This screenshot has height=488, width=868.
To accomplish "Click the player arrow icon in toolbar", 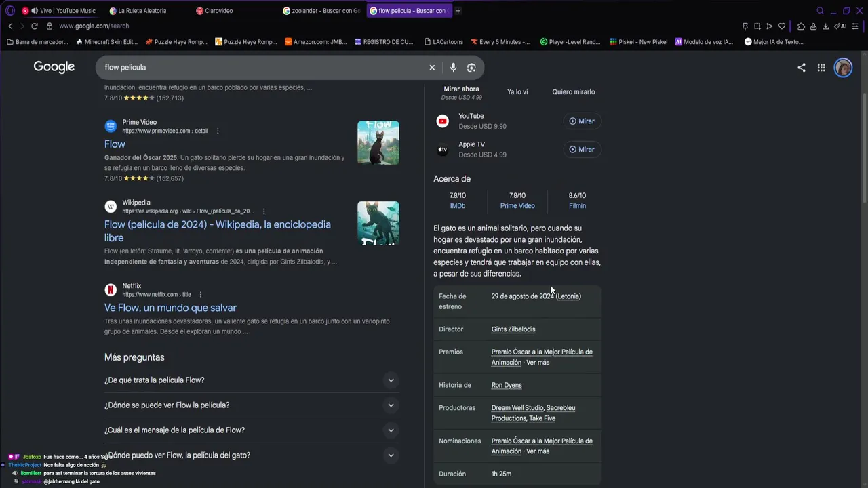I will pyautogui.click(x=770, y=26).
